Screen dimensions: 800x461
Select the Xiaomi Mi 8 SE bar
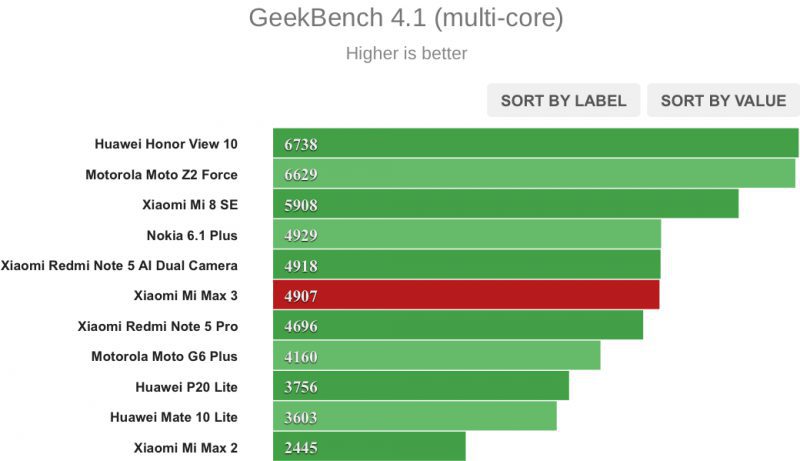point(505,204)
